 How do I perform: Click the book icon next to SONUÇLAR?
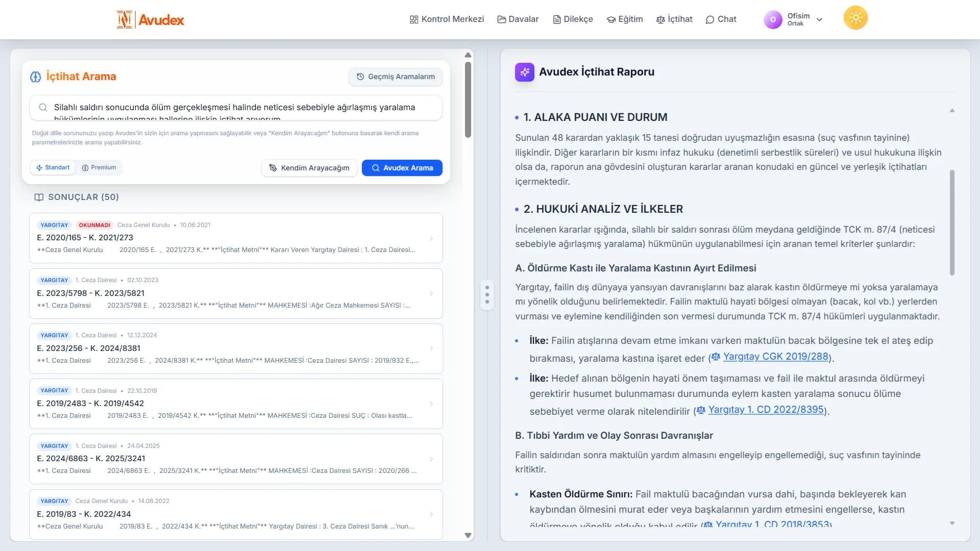(39, 197)
